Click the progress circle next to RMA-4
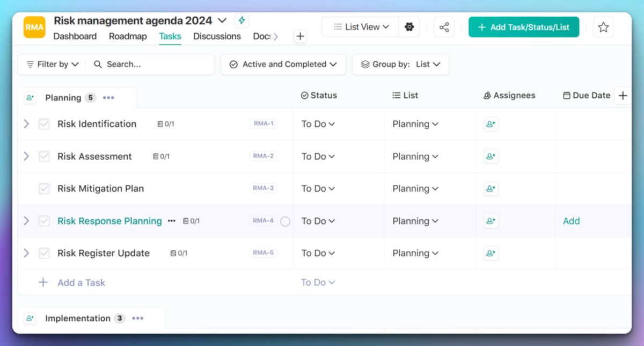 [286, 221]
